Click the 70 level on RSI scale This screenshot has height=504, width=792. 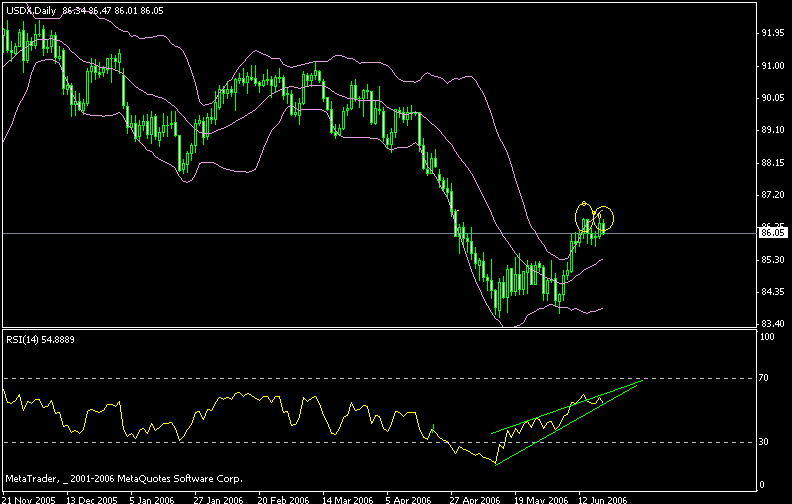coord(763,378)
